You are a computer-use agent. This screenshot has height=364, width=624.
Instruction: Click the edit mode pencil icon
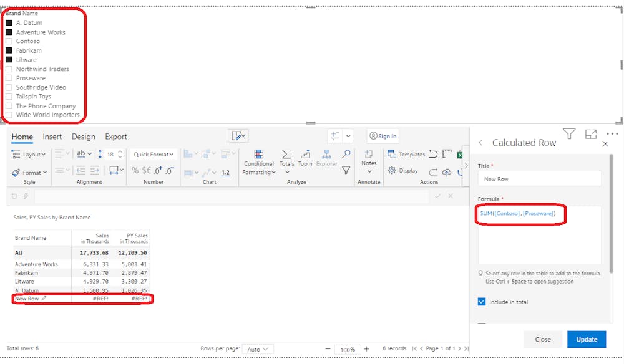click(238, 136)
